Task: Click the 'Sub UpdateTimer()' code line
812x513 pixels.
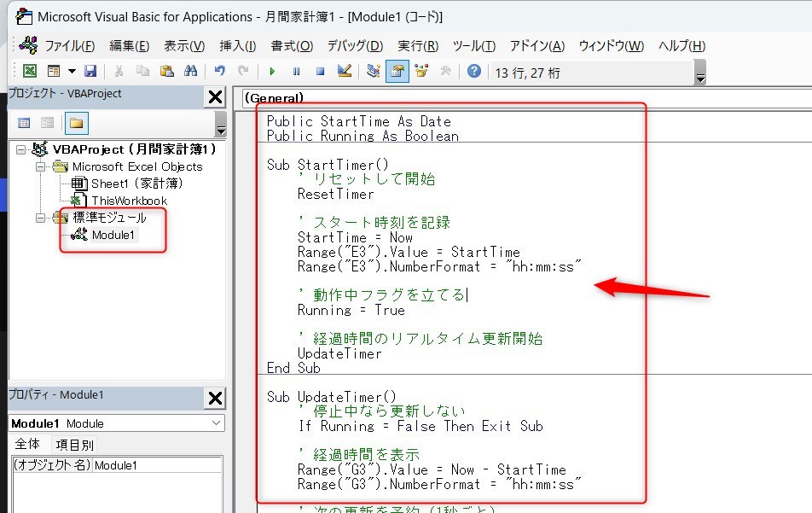Action: coord(332,397)
